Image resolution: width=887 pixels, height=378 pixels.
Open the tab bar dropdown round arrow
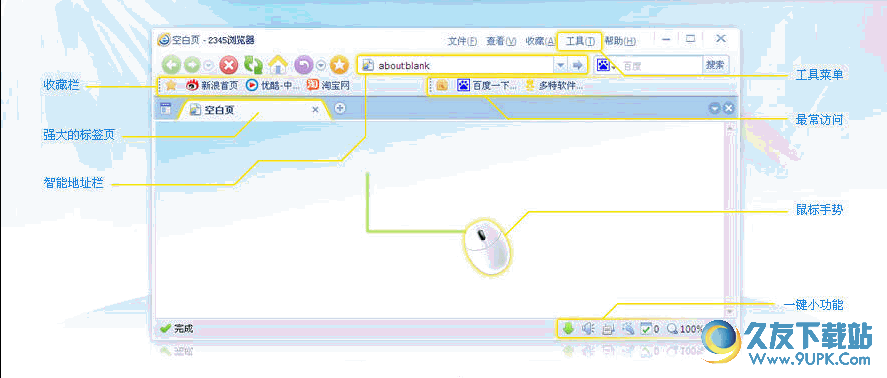click(x=714, y=109)
